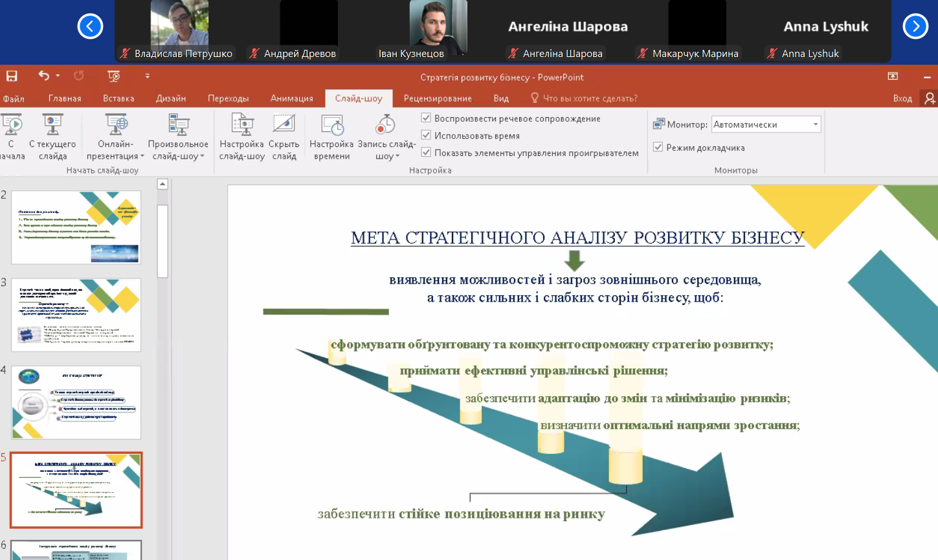Switch to the Анимация tab

click(x=291, y=98)
